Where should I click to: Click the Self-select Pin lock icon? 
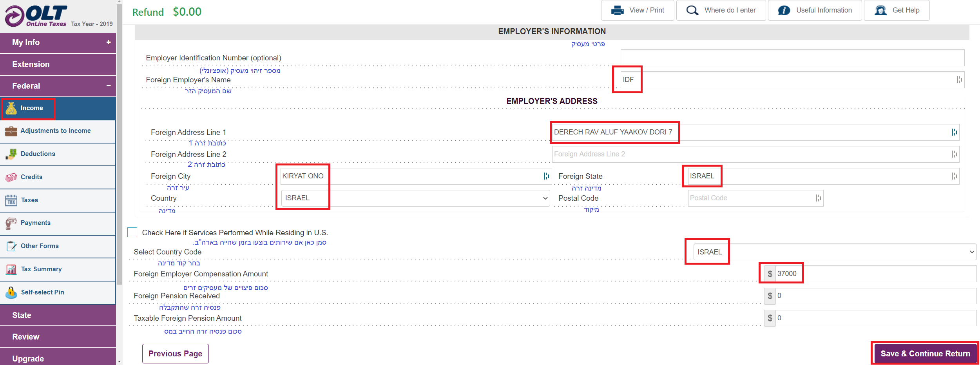tap(11, 292)
